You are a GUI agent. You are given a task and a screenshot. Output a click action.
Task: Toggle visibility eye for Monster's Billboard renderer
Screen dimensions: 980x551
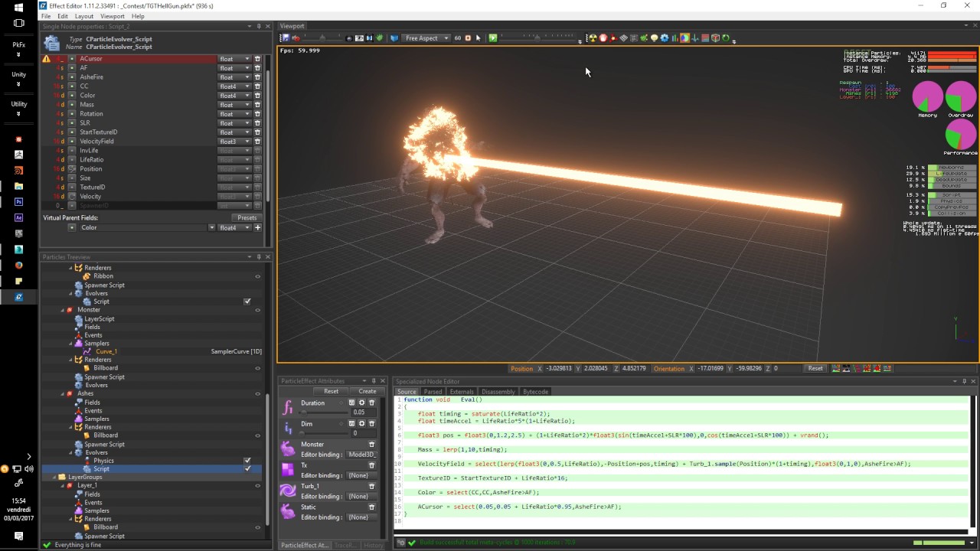pos(257,368)
